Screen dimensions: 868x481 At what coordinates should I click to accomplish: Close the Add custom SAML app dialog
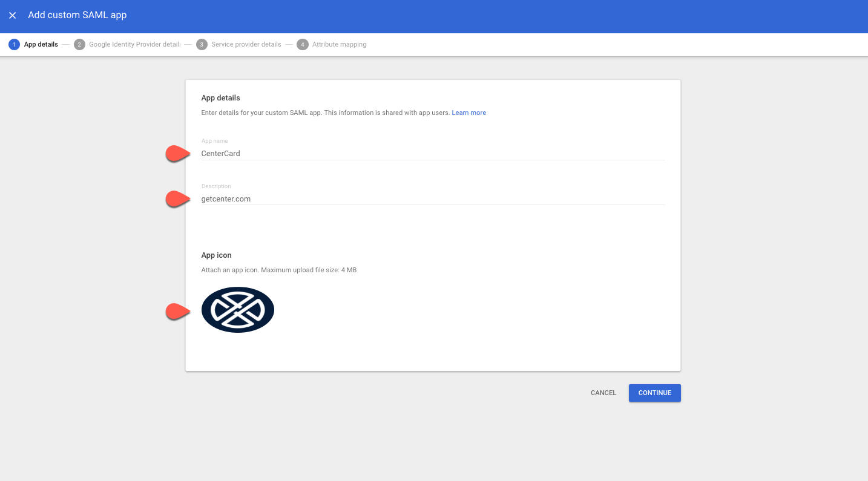[12, 15]
